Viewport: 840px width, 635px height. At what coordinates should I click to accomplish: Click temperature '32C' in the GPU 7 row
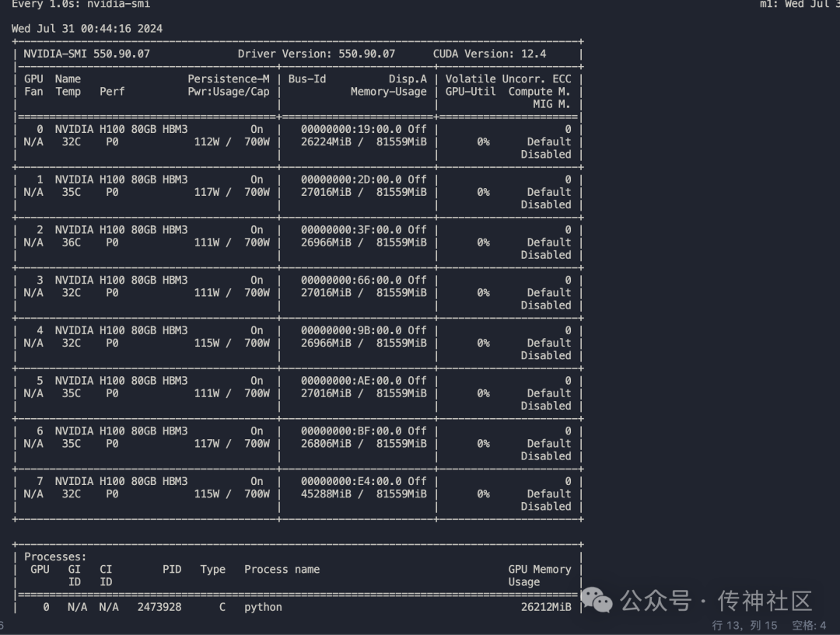pyautogui.click(x=72, y=495)
